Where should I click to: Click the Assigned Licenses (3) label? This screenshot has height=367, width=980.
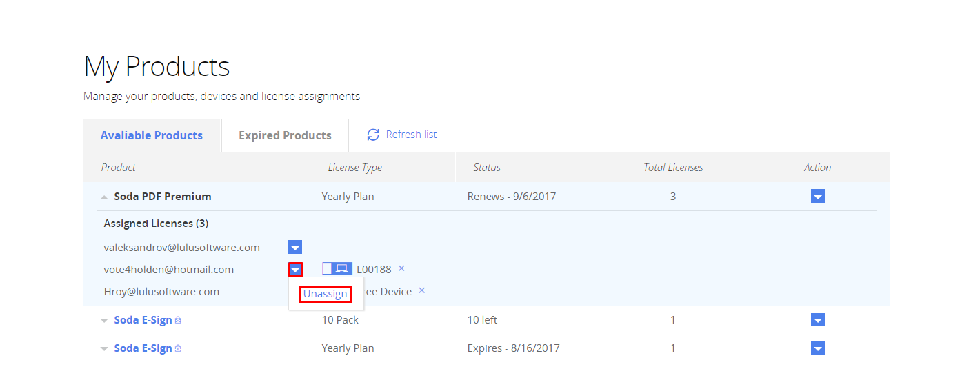(156, 224)
